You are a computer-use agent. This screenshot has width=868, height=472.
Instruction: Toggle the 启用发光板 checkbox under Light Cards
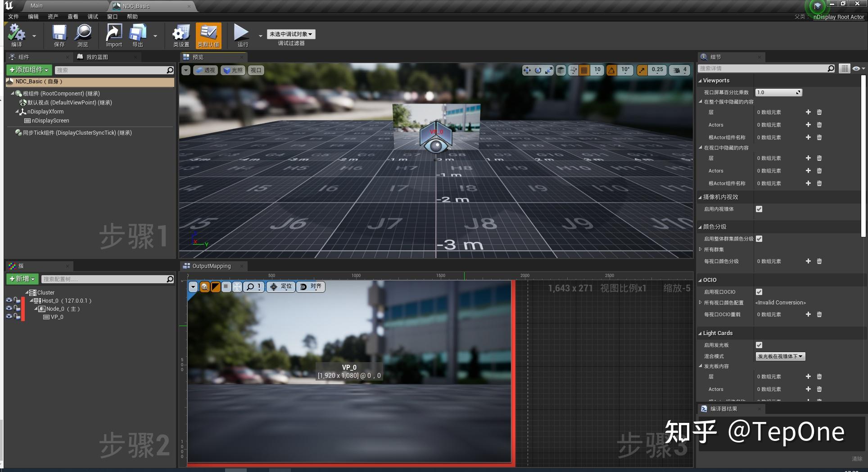pyautogui.click(x=759, y=345)
